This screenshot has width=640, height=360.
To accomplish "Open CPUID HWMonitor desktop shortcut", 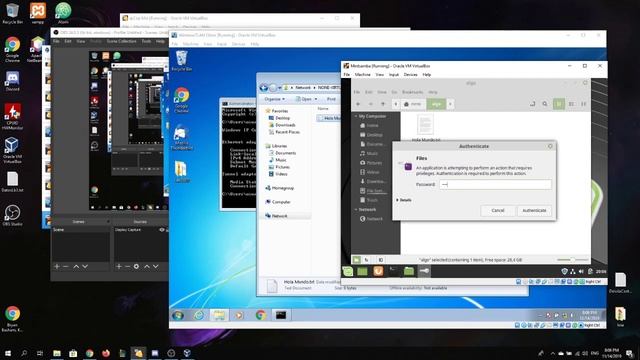I will (x=12, y=117).
